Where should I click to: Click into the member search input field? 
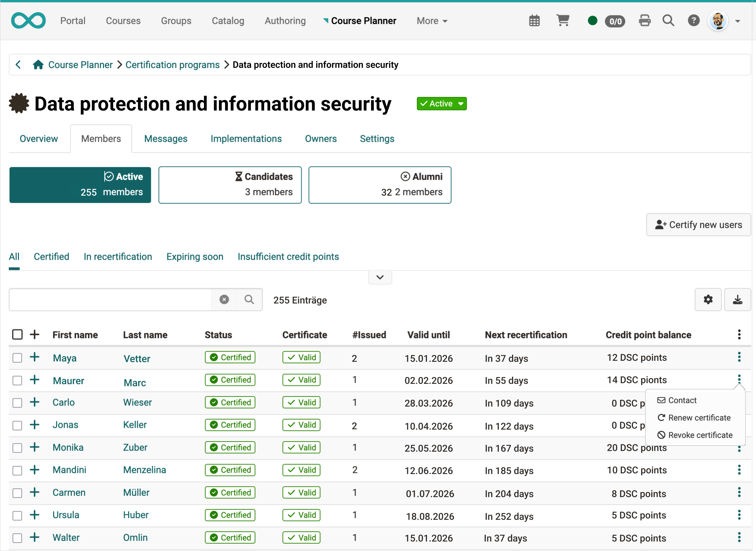coord(110,300)
